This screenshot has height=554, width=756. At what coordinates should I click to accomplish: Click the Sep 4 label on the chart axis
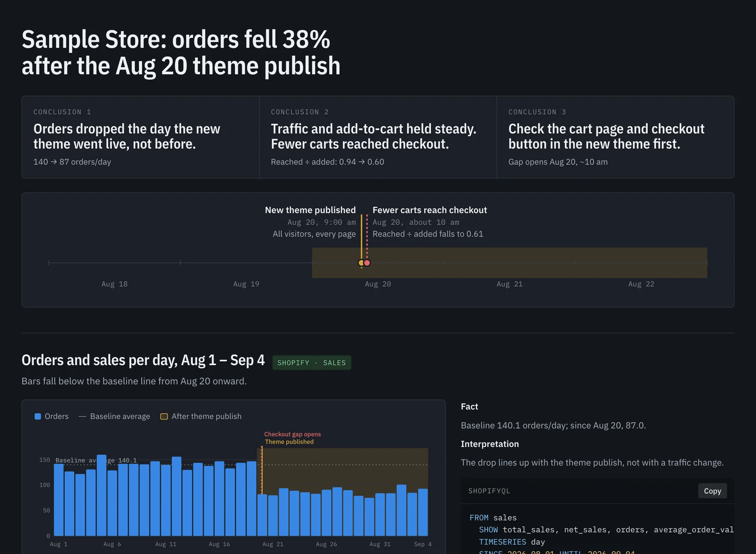[423, 545]
